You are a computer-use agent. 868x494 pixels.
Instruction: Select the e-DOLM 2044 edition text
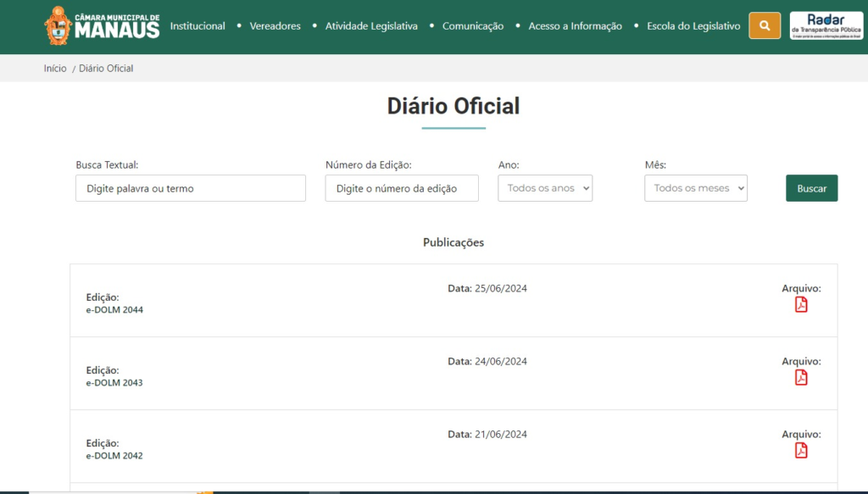click(x=114, y=310)
